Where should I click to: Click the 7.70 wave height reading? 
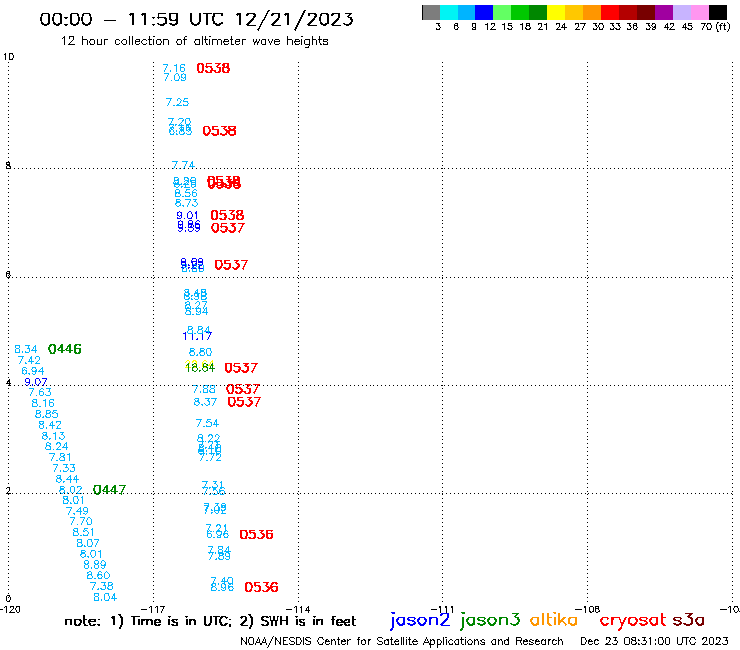click(x=81, y=521)
